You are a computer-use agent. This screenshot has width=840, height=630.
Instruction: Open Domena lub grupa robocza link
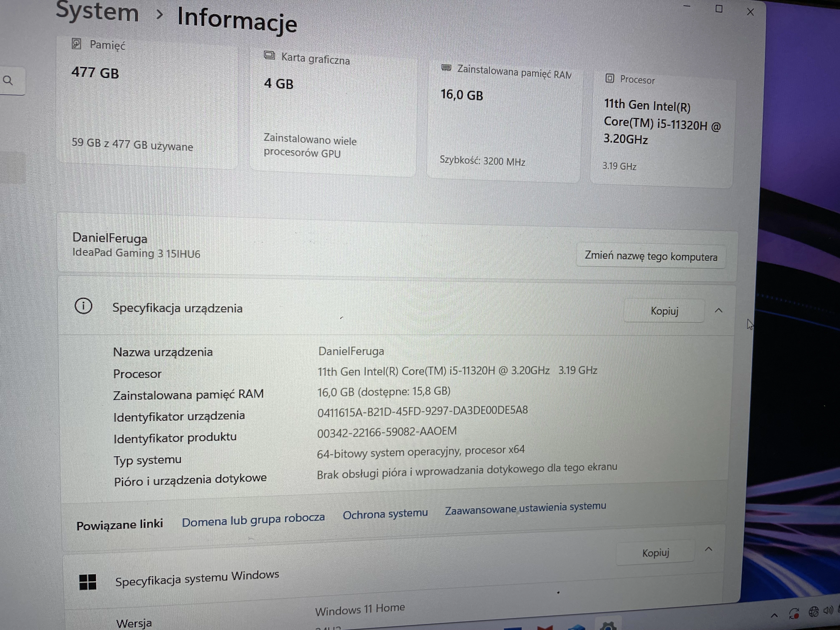(x=253, y=520)
